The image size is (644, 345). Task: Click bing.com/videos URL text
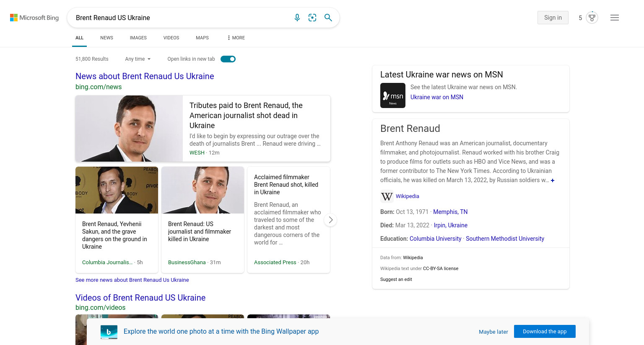click(x=100, y=308)
